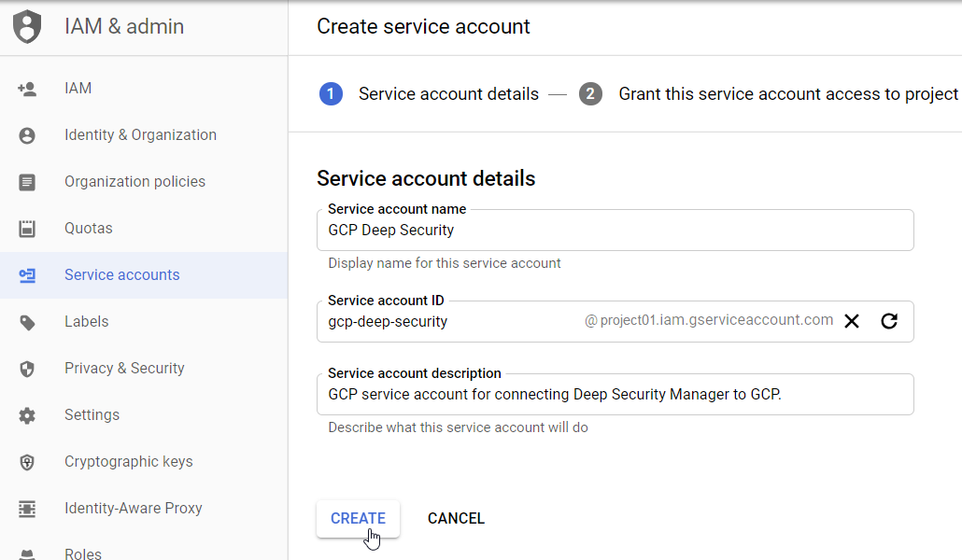Select the Service accounts sidebar icon
This screenshot has width=962, height=560.
pos(27,274)
